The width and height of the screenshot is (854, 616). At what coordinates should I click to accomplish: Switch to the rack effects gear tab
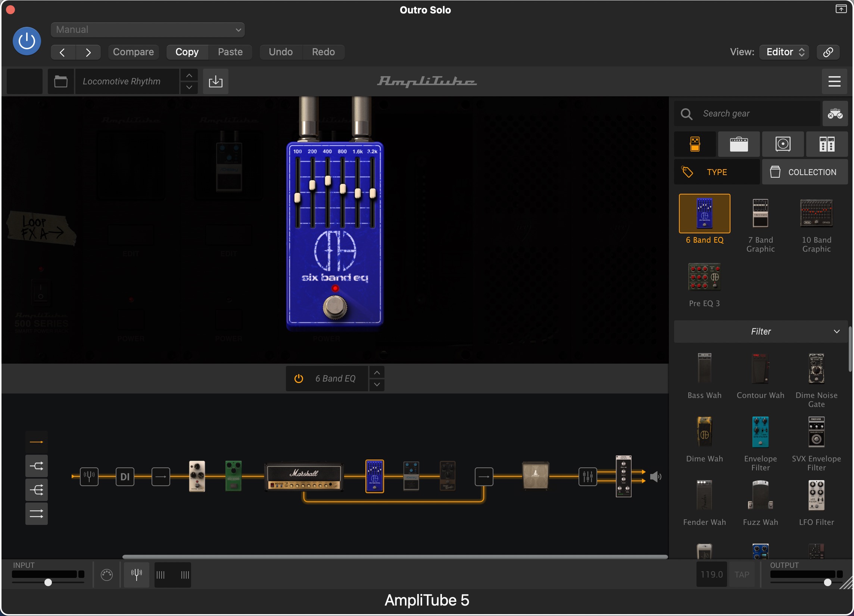click(827, 144)
